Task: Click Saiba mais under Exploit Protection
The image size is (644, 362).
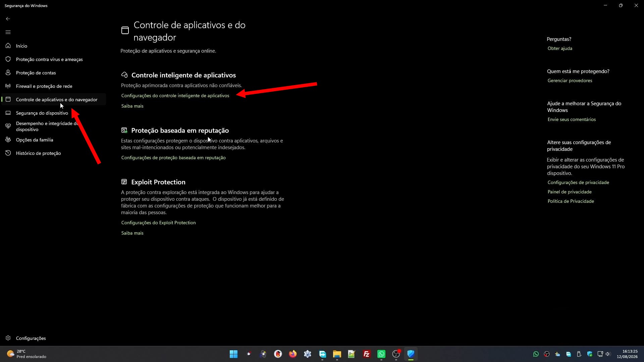Action: click(132, 233)
